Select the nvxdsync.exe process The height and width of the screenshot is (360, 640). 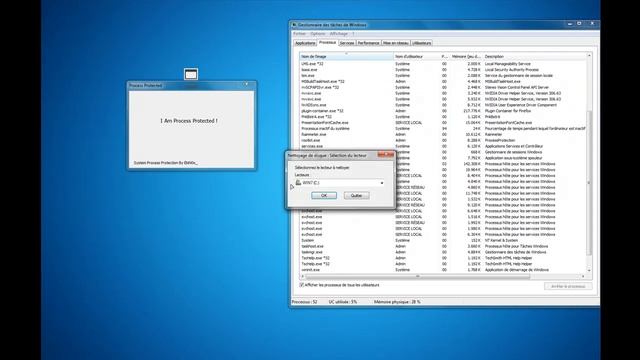443,105
